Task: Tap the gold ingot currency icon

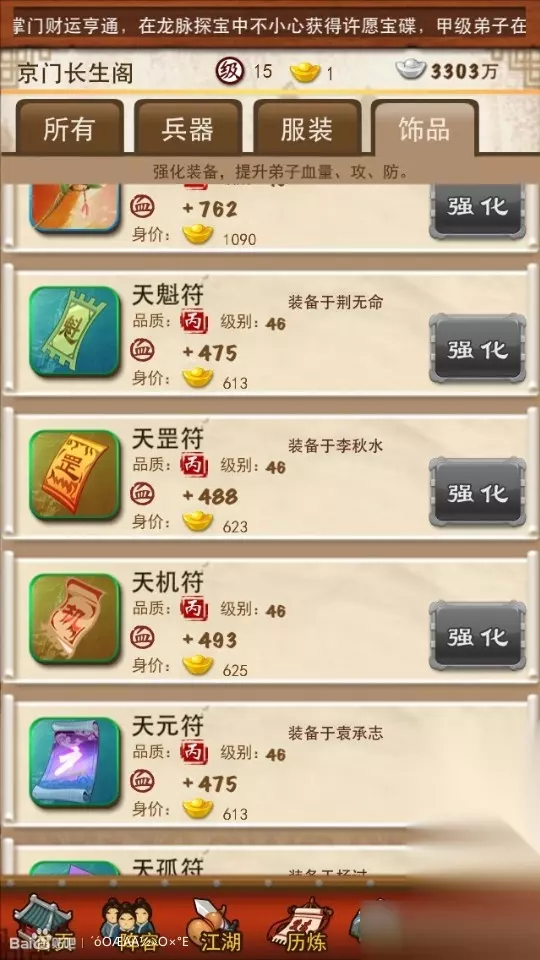Action: pyautogui.click(x=305, y=72)
